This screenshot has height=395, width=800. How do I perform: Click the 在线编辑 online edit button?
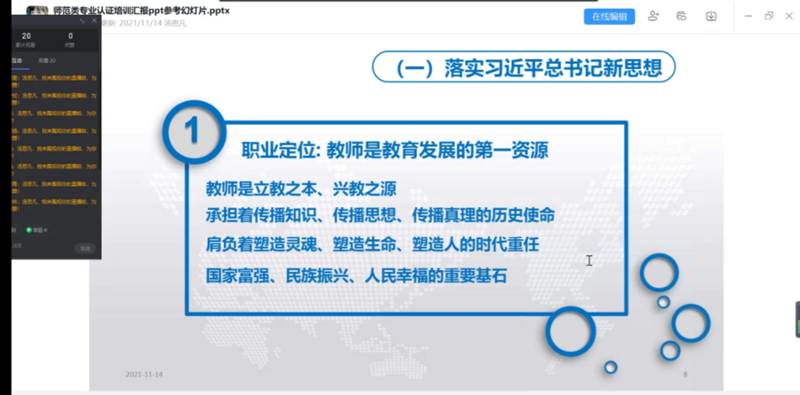[609, 16]
